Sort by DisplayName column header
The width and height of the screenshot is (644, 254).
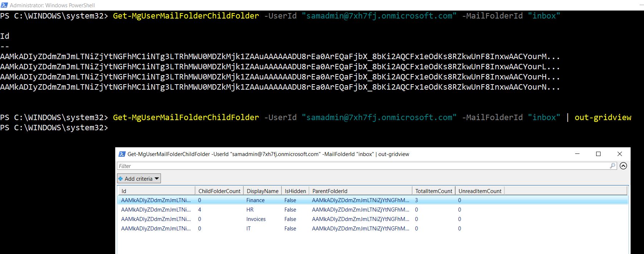(x=262, y=191)
